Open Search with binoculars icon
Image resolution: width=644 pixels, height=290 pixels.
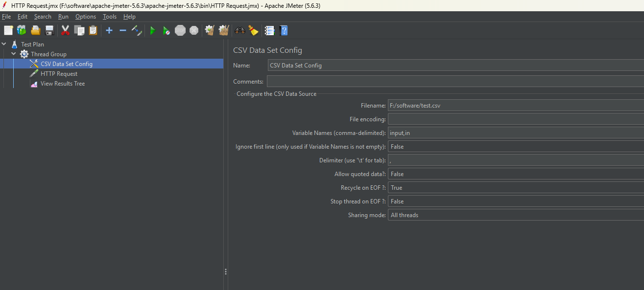point(239,30)
